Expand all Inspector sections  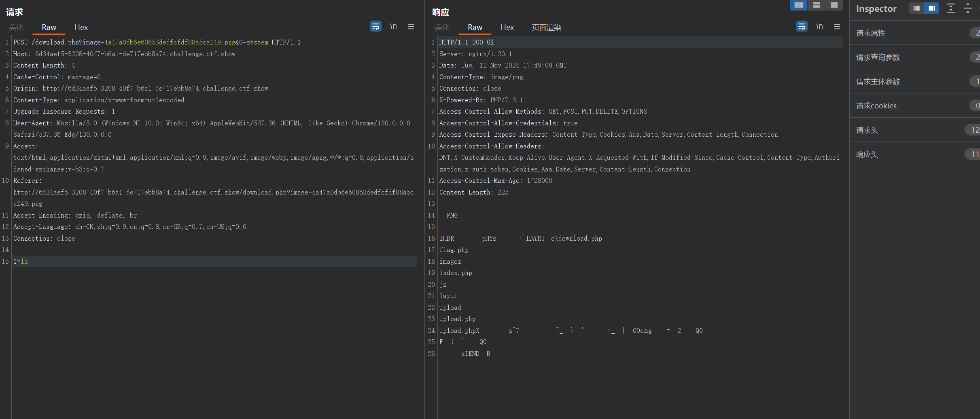(x=951, y=8)
